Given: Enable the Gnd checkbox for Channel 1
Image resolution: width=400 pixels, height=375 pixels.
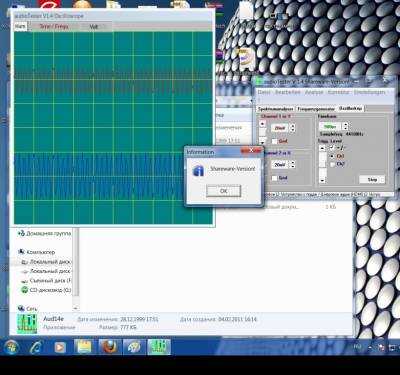Looking at the screenshot, I should [274, 141].
